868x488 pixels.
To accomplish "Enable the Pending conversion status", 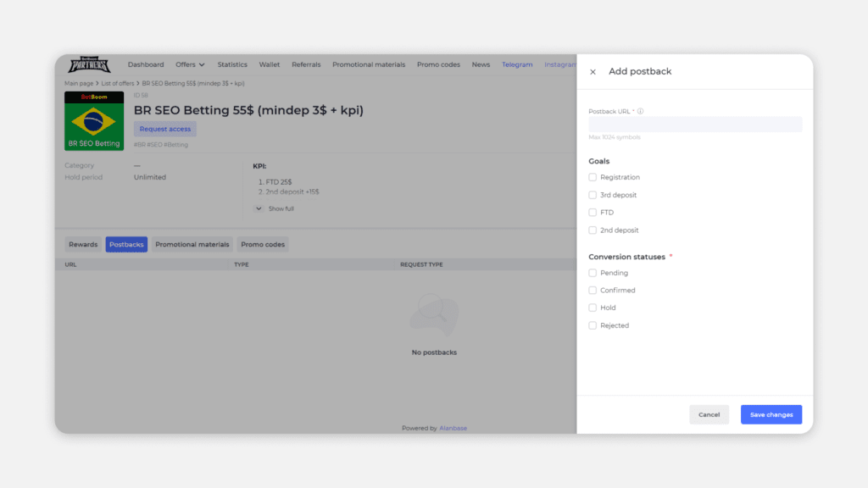I will (593, 273).
